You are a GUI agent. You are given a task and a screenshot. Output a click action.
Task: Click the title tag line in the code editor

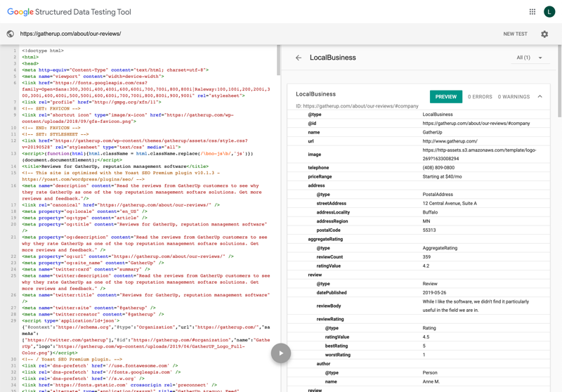click(x=115, y=166)
